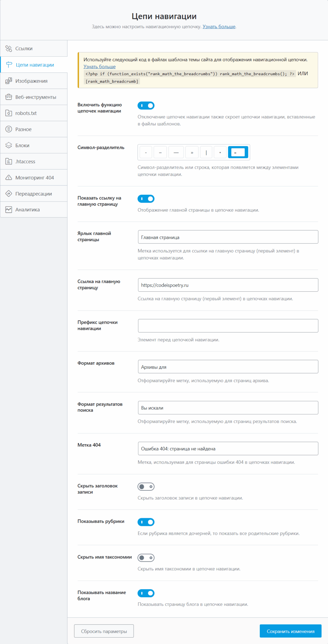328x644 pixels.
Task: Click the Аналитика chart icon
Action: [9, 210]
